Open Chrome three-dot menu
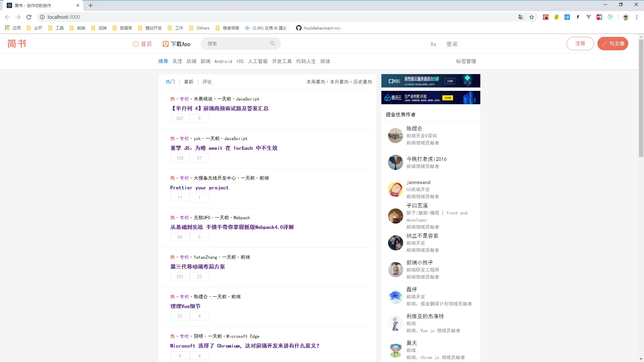 (x=637, y=17)
